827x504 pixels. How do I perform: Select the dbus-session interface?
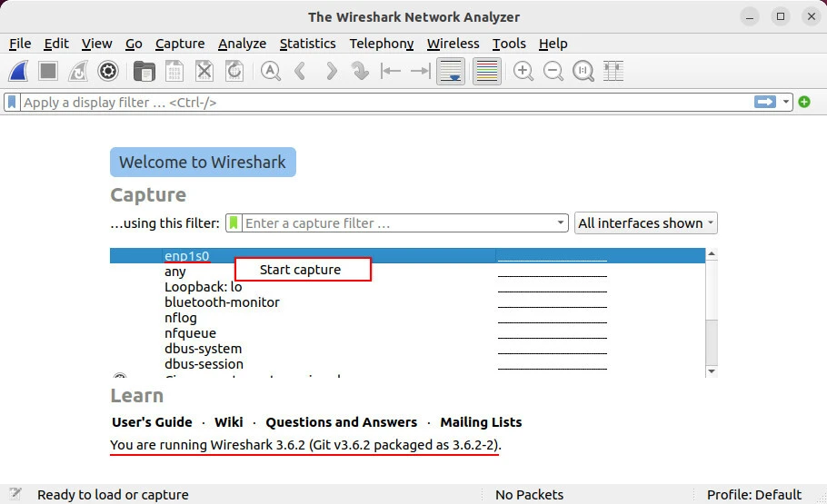[408, 364]
